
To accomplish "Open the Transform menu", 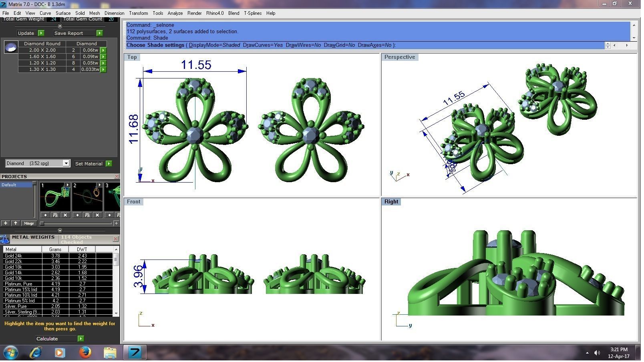I will pos(139,13).
